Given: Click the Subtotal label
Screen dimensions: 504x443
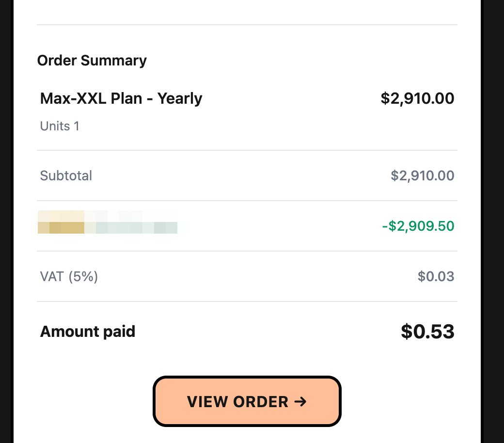Looking at the screenshot, I should click(x=66, y=175).
